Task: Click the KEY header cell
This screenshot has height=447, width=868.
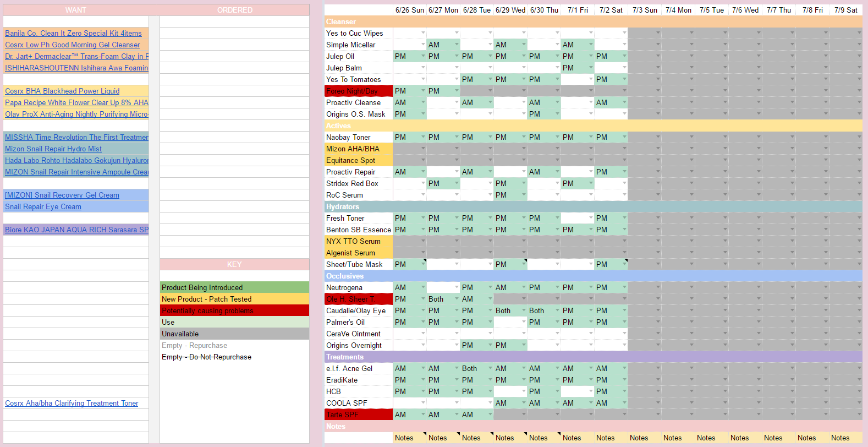Action: pos(235,264)
